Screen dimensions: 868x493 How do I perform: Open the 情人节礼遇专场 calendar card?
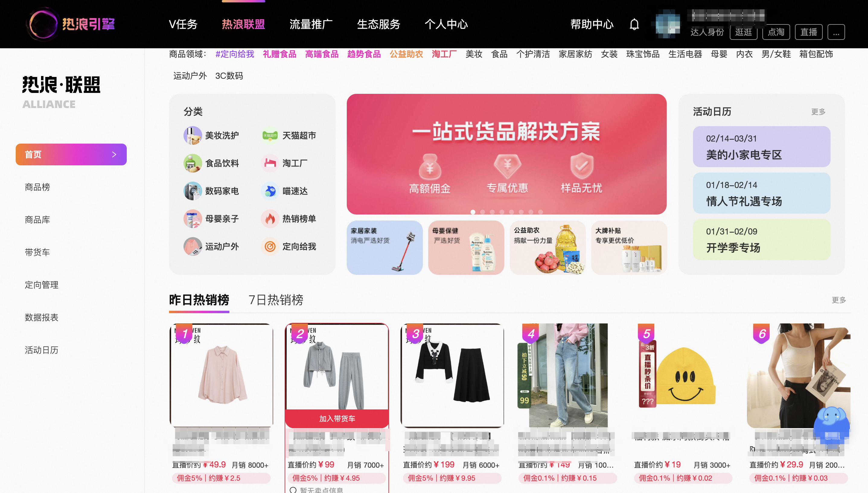(x=761, y=193)
